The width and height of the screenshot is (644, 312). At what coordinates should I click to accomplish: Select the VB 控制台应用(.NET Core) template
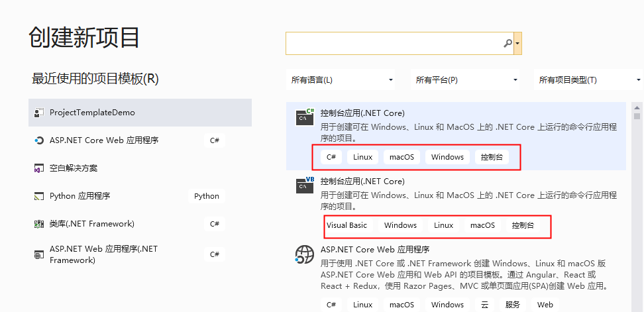click(x=456, y=205)
